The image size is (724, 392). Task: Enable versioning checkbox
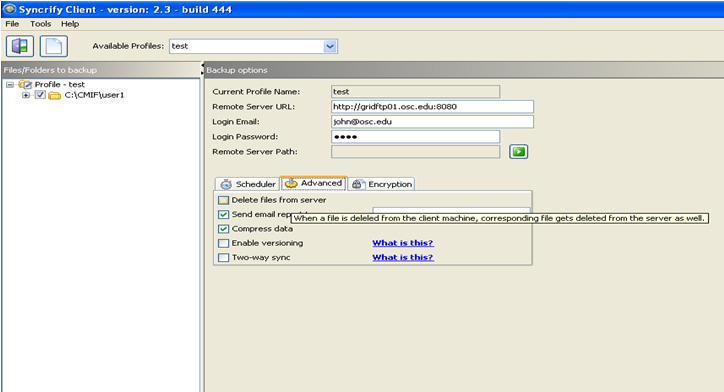[x=223, y=243]
